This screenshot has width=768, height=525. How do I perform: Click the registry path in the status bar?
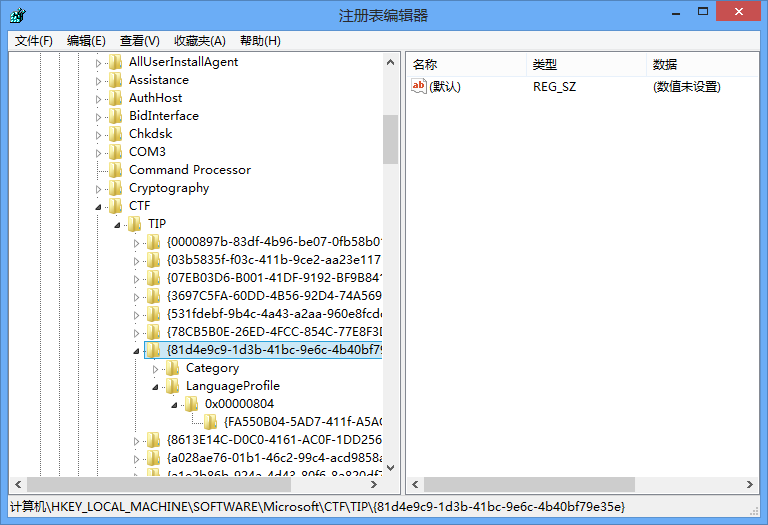317,506
